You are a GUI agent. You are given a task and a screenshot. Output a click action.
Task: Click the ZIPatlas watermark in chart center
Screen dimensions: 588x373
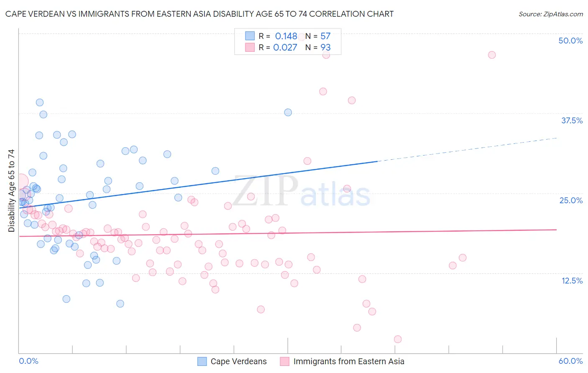click(x=301, y=192)
